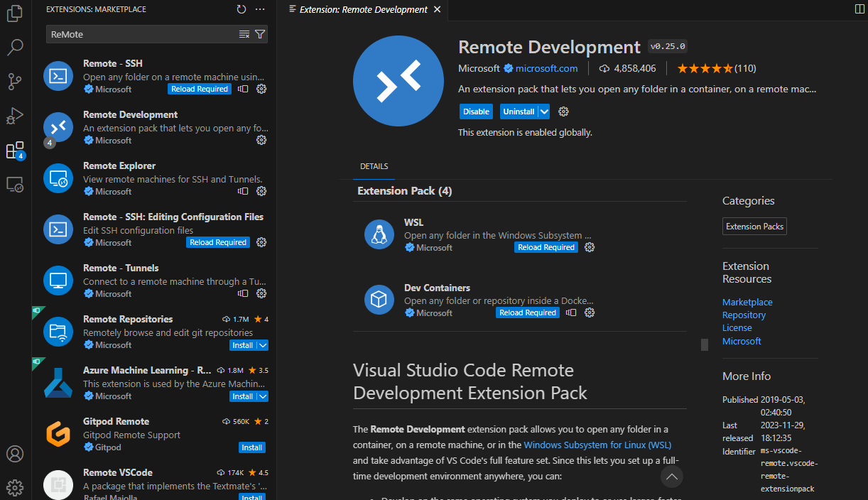This screenshot has height=500, width=868.
Task: Click Disable button for Remote Development
Action: coord(476,112)
